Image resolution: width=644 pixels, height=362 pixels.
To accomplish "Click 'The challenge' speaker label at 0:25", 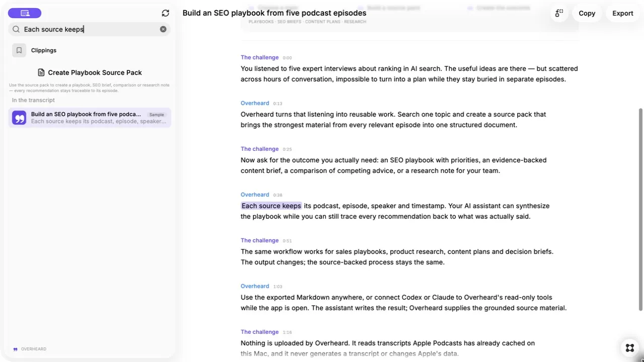I will pos(260,149).
